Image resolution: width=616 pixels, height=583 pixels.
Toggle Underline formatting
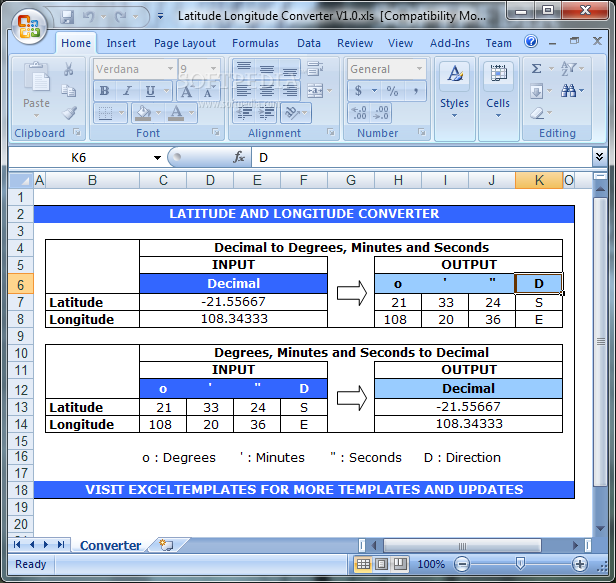(150, 91)
